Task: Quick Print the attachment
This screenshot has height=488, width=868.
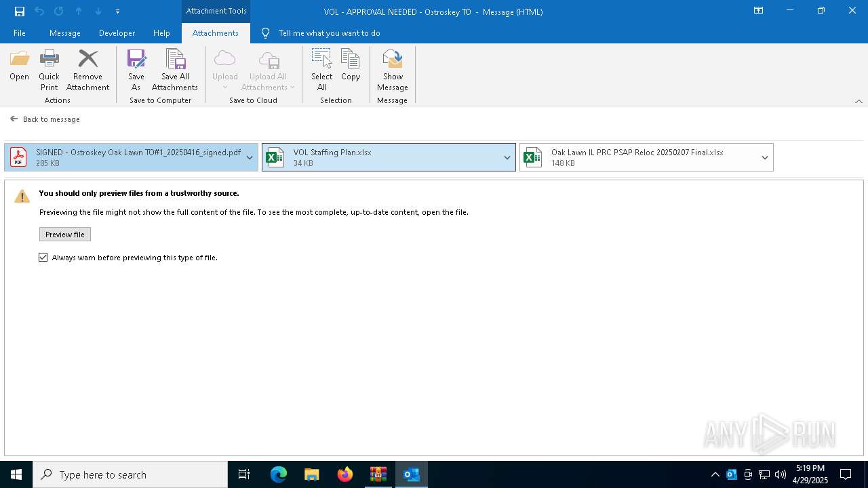Action: [49, 70]
